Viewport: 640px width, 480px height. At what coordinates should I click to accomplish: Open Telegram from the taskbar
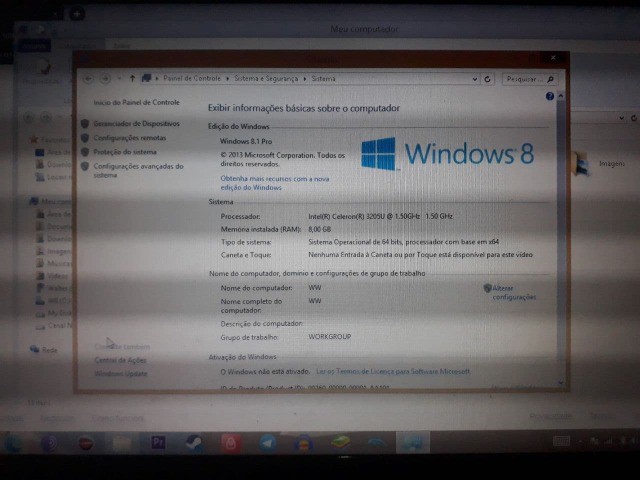267,443
